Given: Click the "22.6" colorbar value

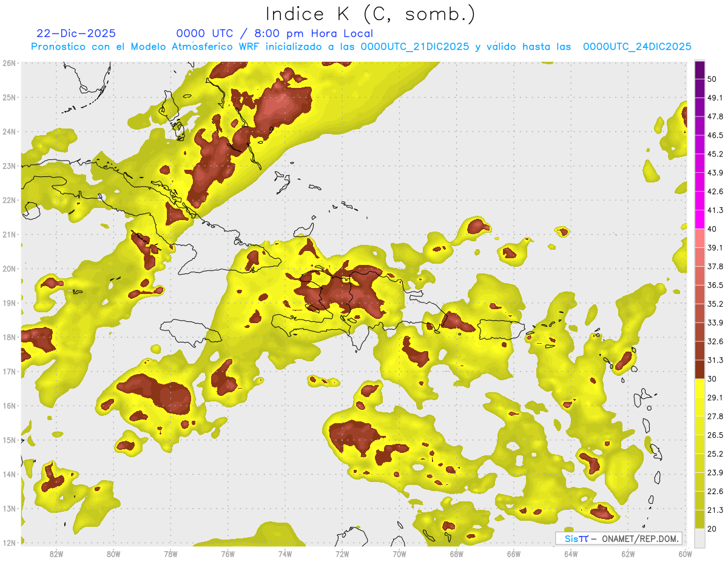Looking at the screenshot, I should 715,492.
